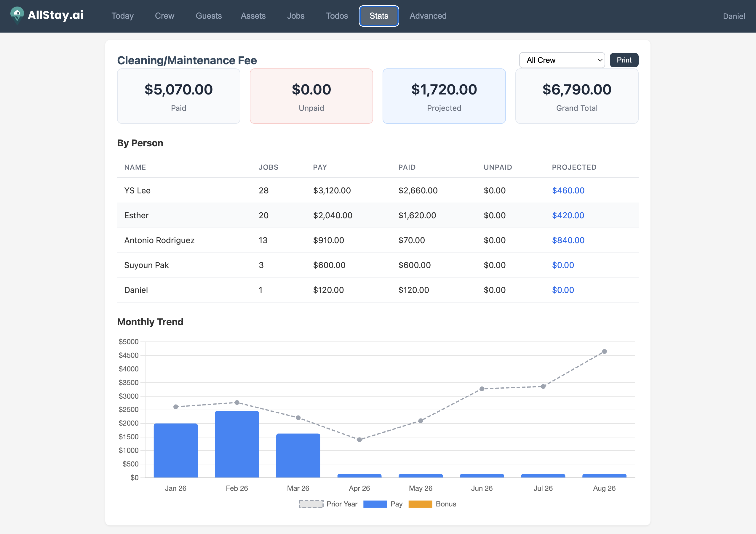756x534 pixels.
Task: Click Esther's projected $420.00 link
Action: [x=568, y=216]
